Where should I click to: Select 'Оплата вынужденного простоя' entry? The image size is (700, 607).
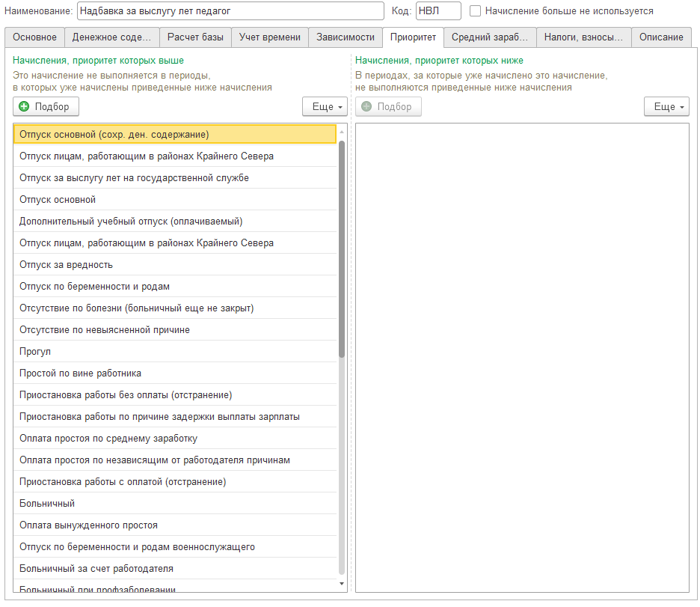175,525
